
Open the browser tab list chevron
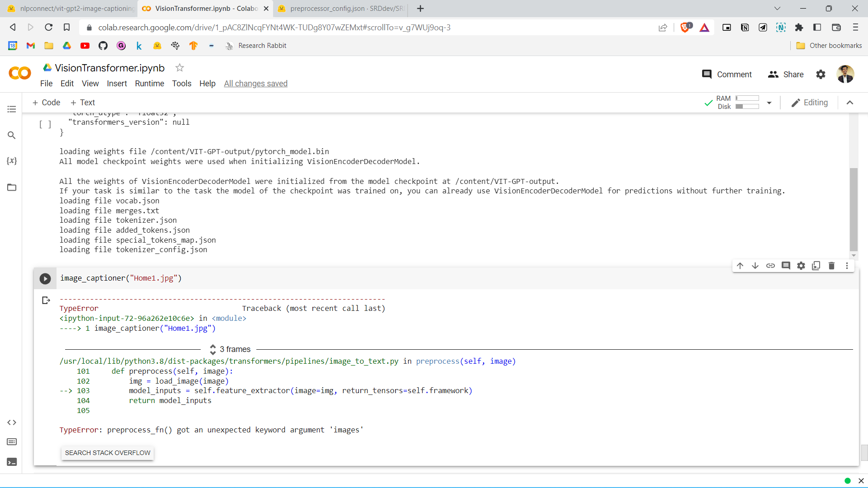(777, 9)
